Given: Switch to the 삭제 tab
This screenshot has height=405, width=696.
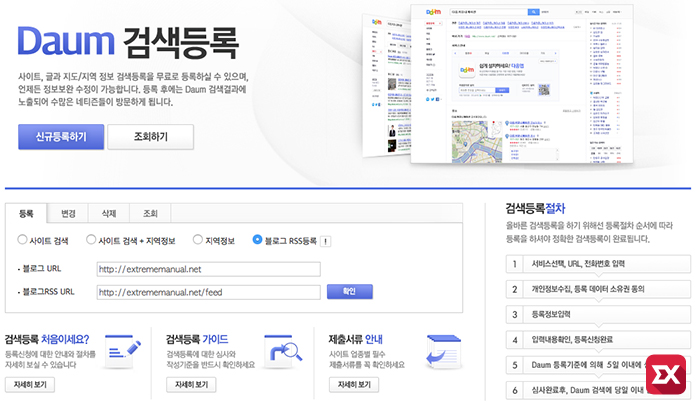Looking at the screenshot, I should 109,214.
